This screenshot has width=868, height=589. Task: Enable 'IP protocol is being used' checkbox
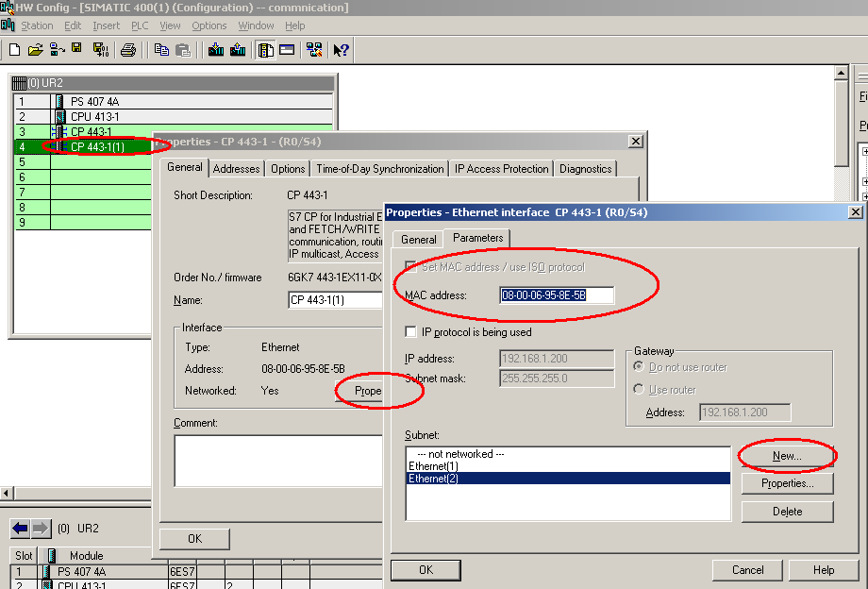[x=410, y=332]
